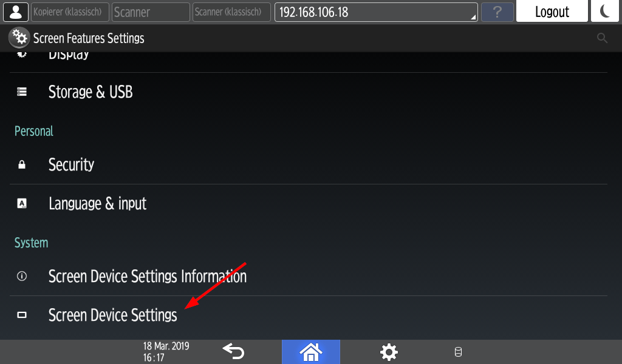Screen dimensions: 622x364
Task: Return to home screen icon
Action: point(311,352)
